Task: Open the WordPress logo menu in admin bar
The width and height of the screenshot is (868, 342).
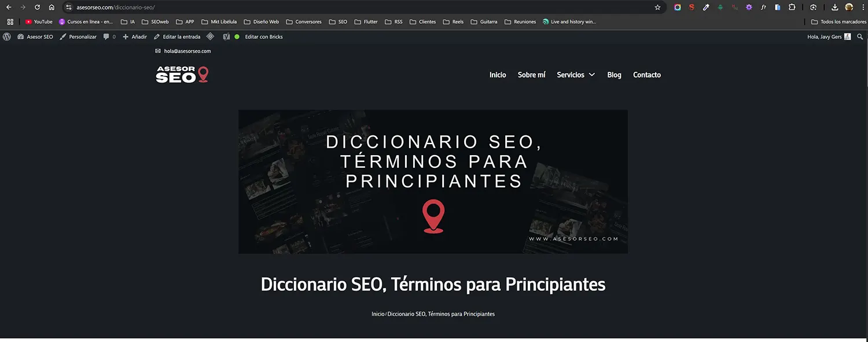Action: pos(7,36)
